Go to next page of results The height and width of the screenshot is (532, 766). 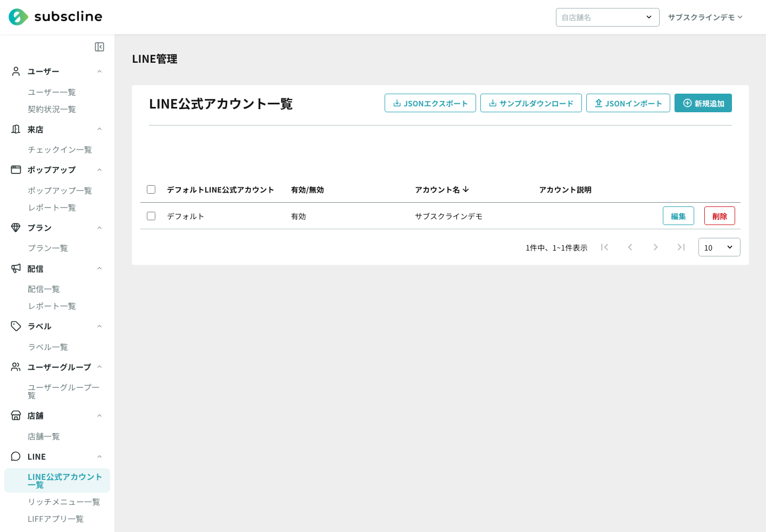[655, 247]
